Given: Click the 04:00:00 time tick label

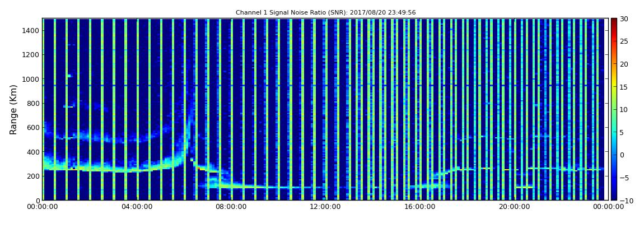Looking at the screenshot, I should click(137, 207).
